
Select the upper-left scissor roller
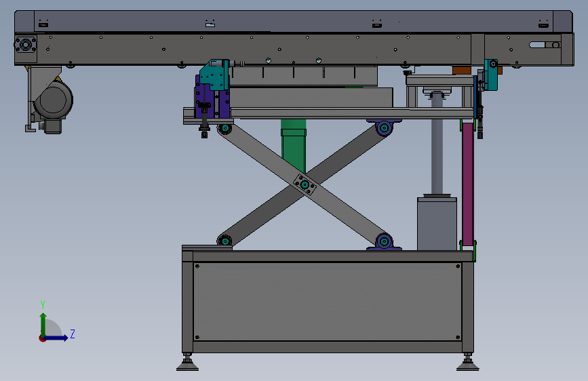tap(224, 128)
